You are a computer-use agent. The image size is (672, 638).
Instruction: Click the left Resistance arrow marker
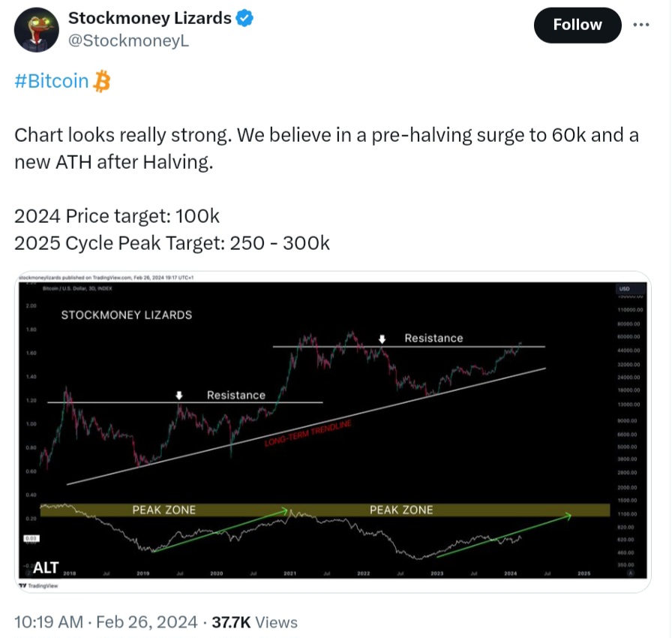[x=178, y=395]
